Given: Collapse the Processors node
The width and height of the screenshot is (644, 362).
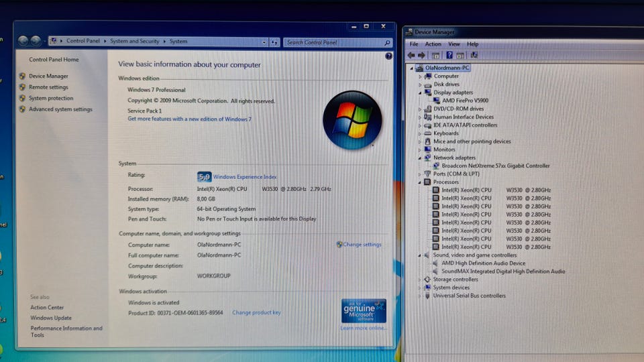Looking at the screenshot, I should [x=420, y=182].
